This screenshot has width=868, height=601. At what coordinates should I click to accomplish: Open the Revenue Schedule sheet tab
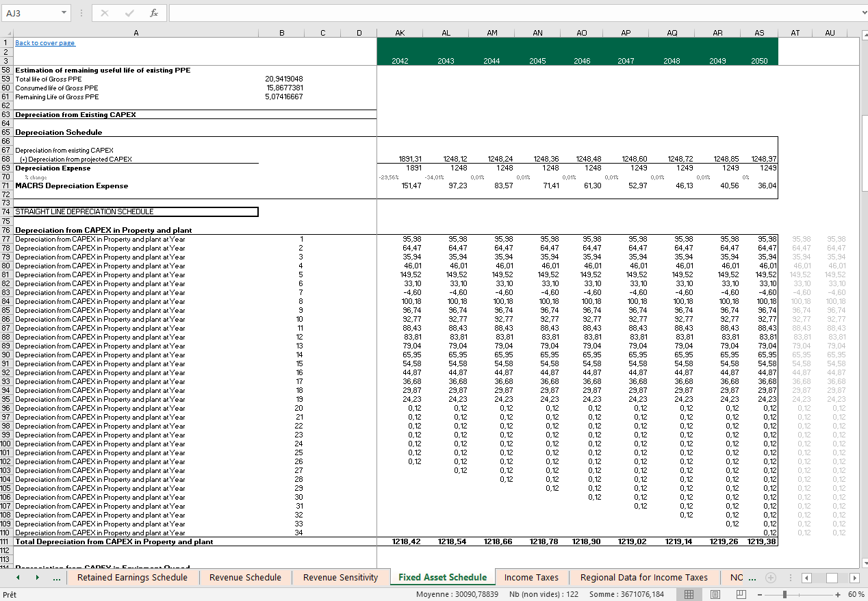[x=245, y=578]
